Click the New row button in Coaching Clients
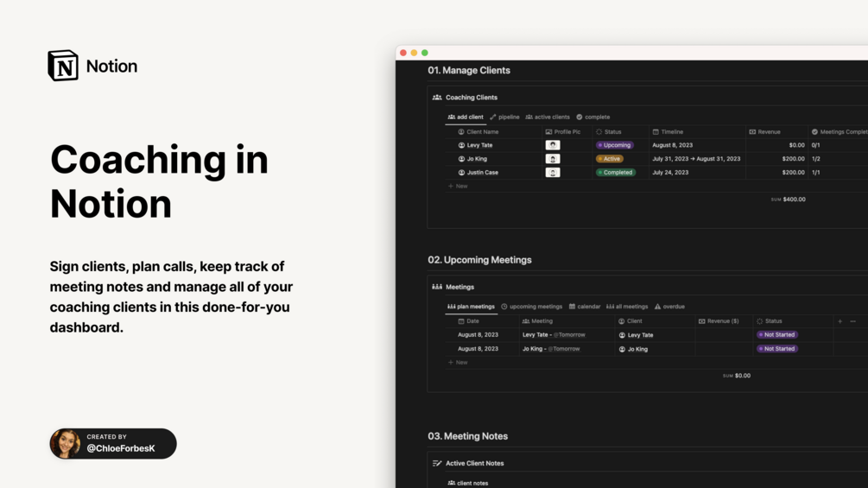 point(458,186)
